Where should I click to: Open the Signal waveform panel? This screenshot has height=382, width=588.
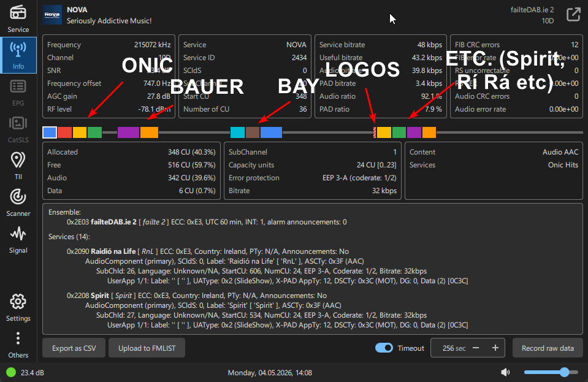point(18,240)
